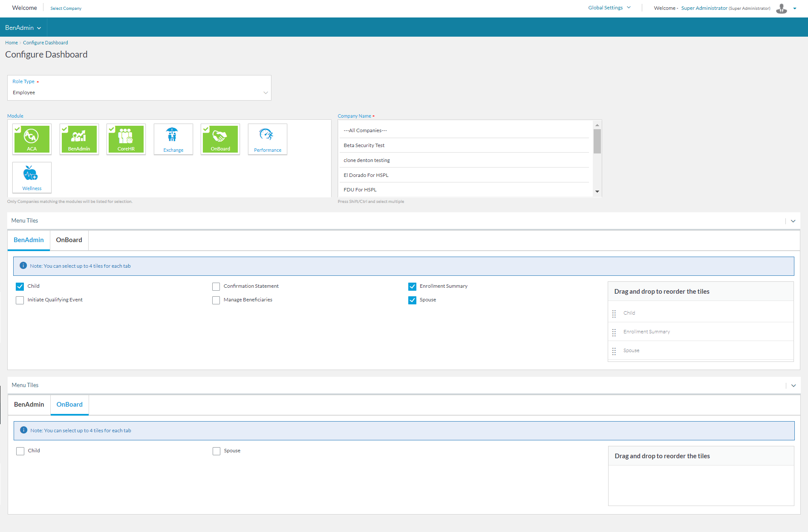Toggle the OnBoard module tile

point(220,139)
